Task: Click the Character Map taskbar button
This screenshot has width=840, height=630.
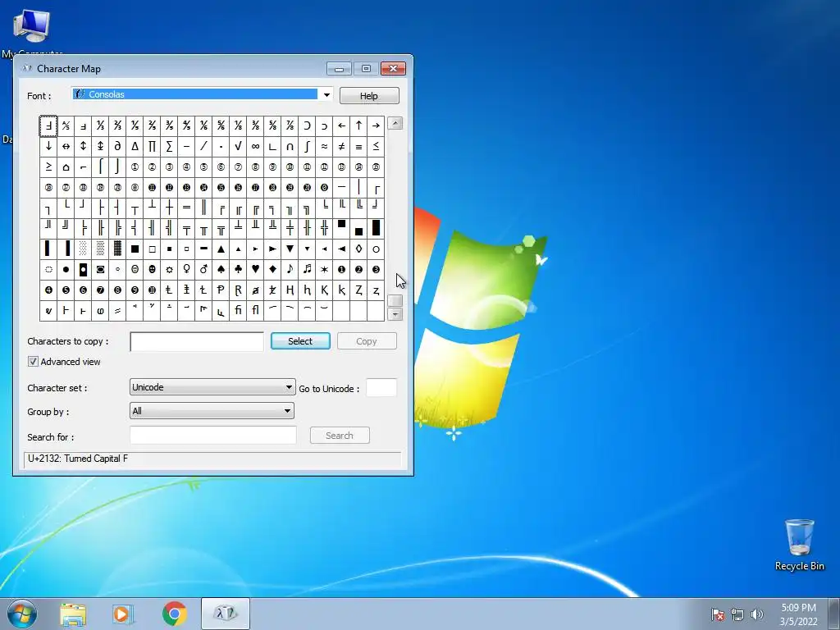Action: pyautogui.click(x=226, y=614)
